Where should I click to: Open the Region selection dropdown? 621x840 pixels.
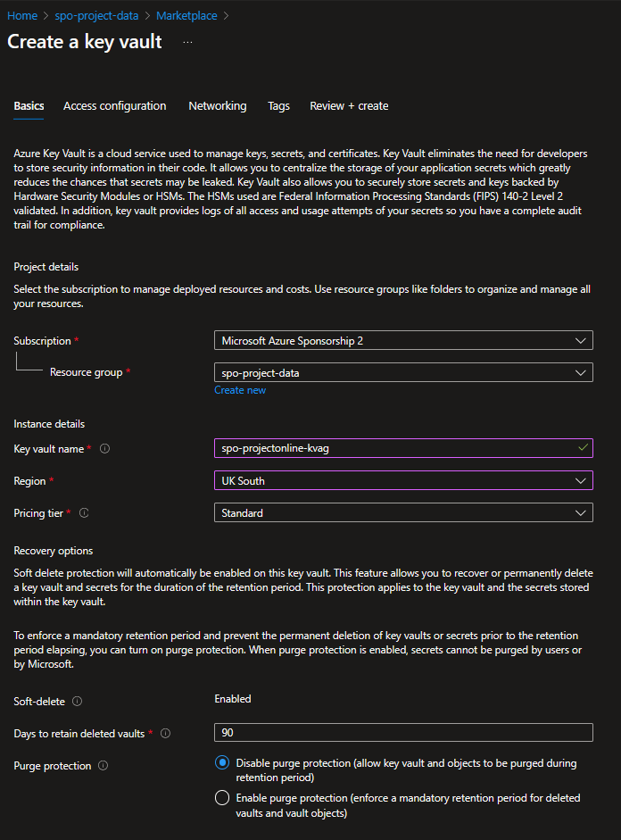(x=403, y=480)
